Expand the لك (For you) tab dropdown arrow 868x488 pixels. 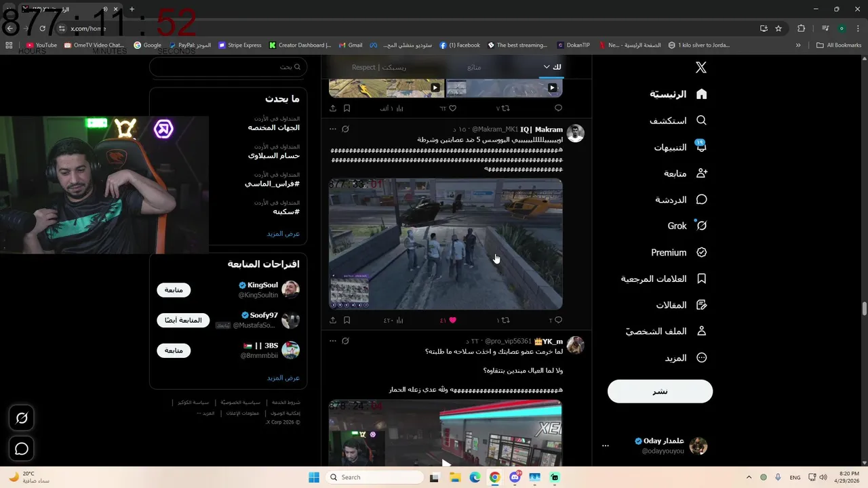click(547, 66)
